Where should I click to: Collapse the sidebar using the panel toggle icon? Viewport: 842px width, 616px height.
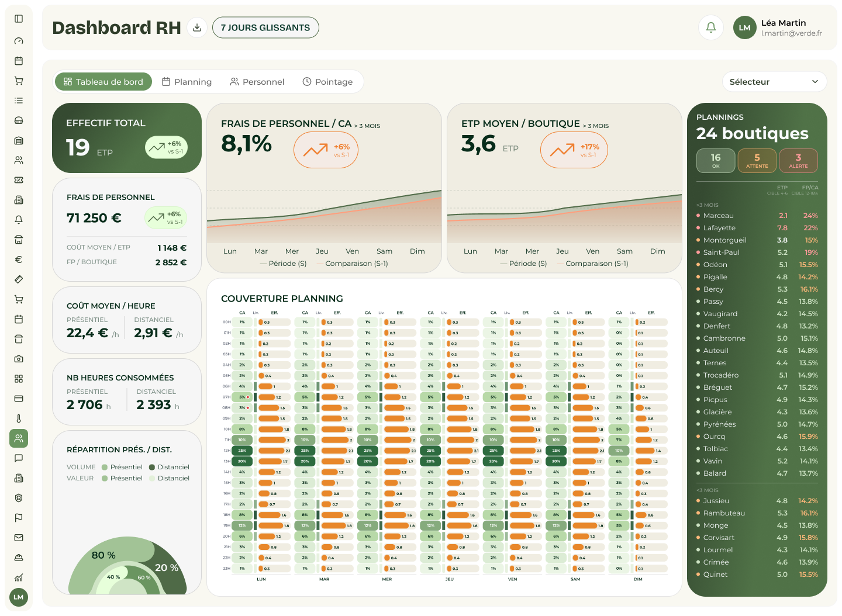19,19
